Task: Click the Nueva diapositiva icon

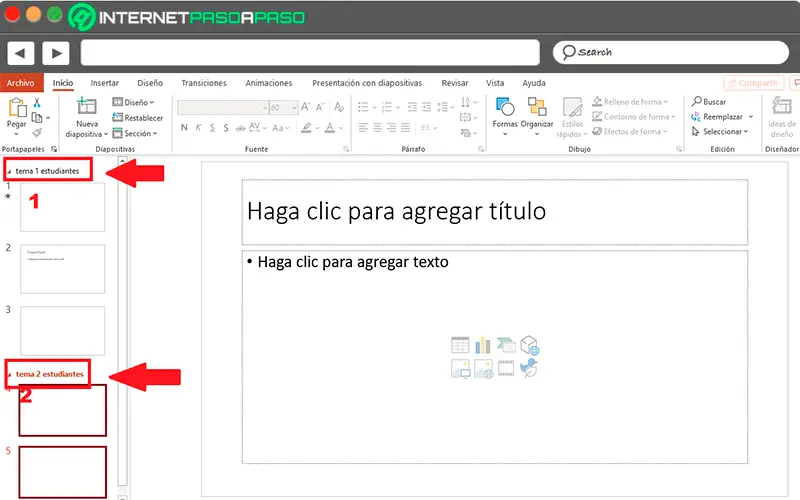Action: click(87, 106)
